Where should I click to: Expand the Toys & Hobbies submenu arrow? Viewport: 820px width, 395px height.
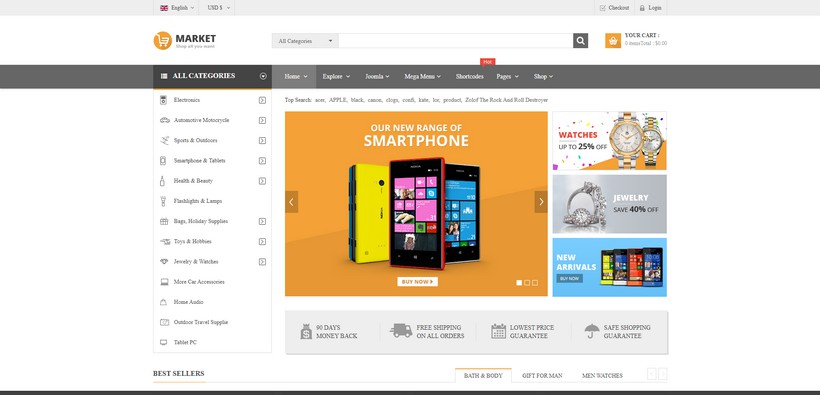click(x=263, y=242)
